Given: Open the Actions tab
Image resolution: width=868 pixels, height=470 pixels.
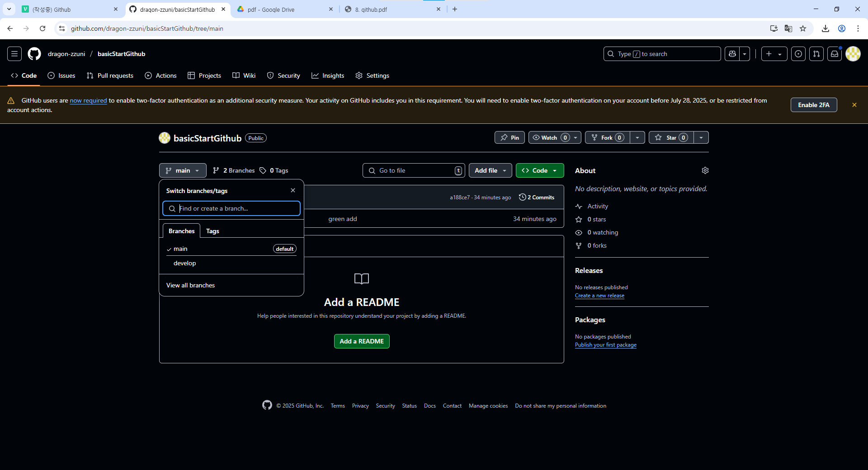Looking at the screenshot, I should click(x=160, y=75).
